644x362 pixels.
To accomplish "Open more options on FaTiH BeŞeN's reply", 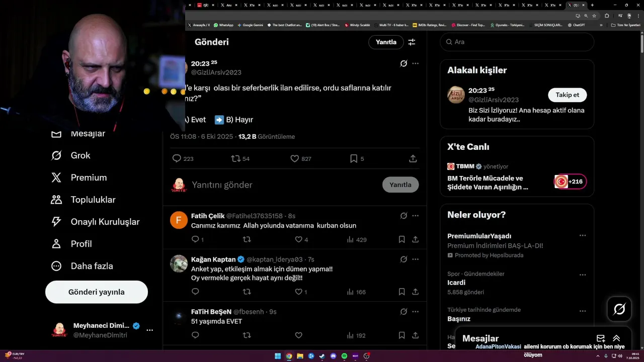I will coord(415,312).
